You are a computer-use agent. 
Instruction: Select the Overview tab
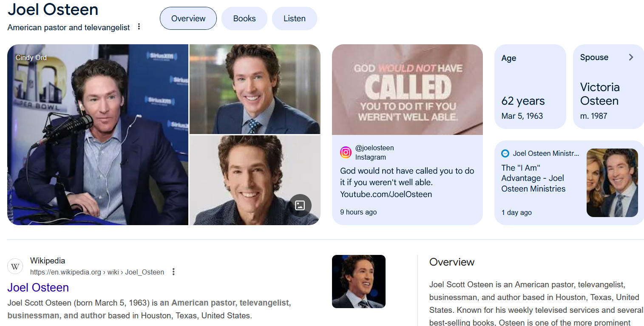point(188,18)
